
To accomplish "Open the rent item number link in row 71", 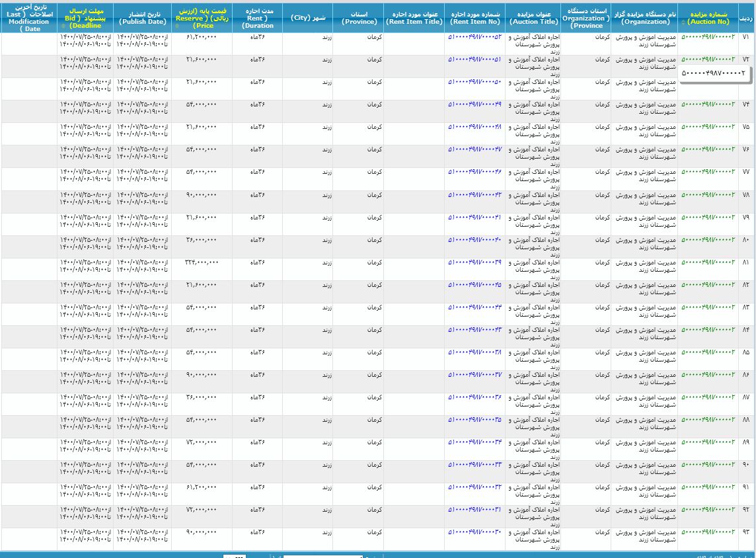I will (474, 37).
